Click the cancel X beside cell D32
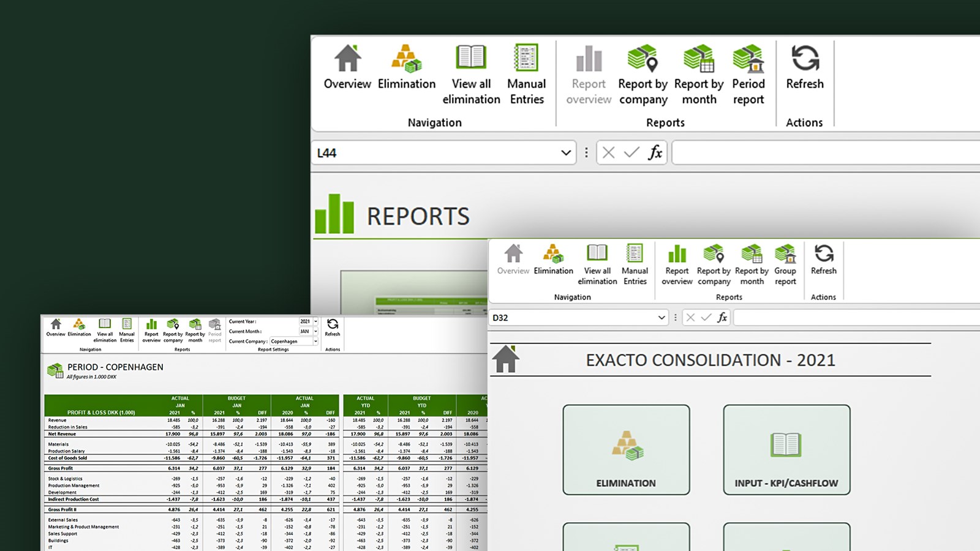The height and width of the screenshot is (551, 980). [x=690, y=317]
